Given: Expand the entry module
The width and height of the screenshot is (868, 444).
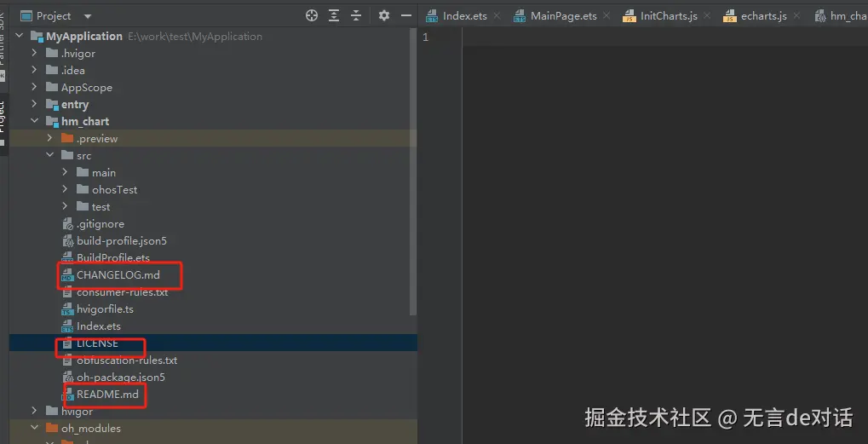Looking at the screenshot, I should coord(34,104).
